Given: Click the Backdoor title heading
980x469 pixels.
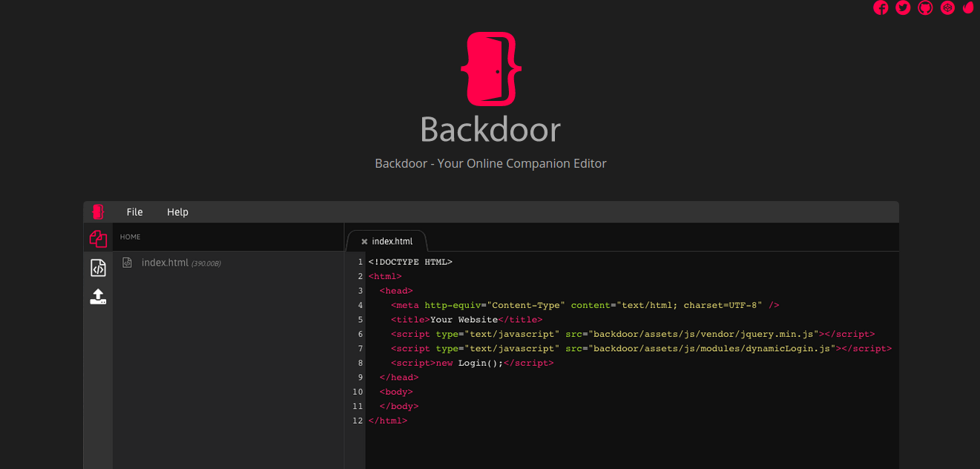Looking at the screenshot, I should coord(490,130).
